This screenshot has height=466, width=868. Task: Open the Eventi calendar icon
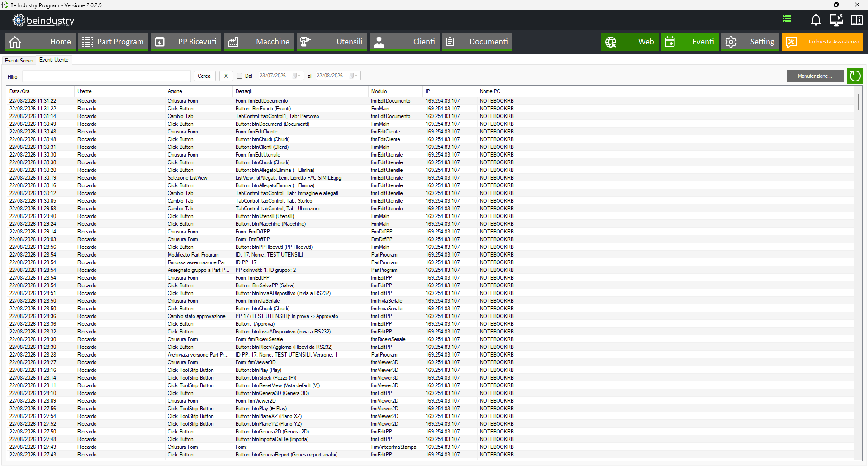click(670, 42)
